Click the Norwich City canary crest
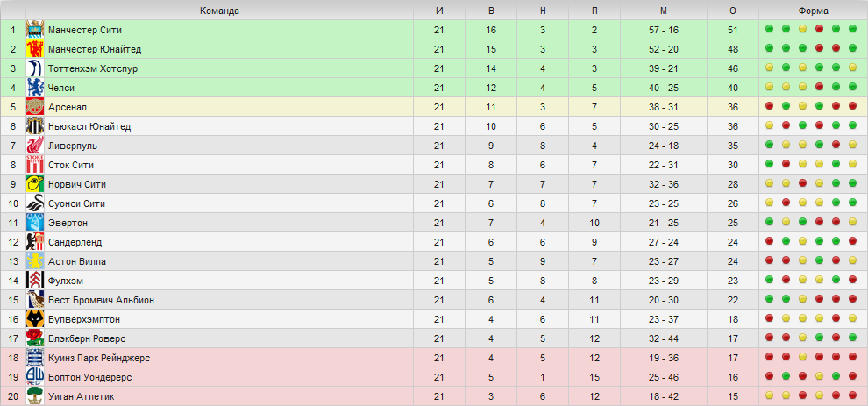The width and height of the screenshot is (868, 406). pos(35,184)
